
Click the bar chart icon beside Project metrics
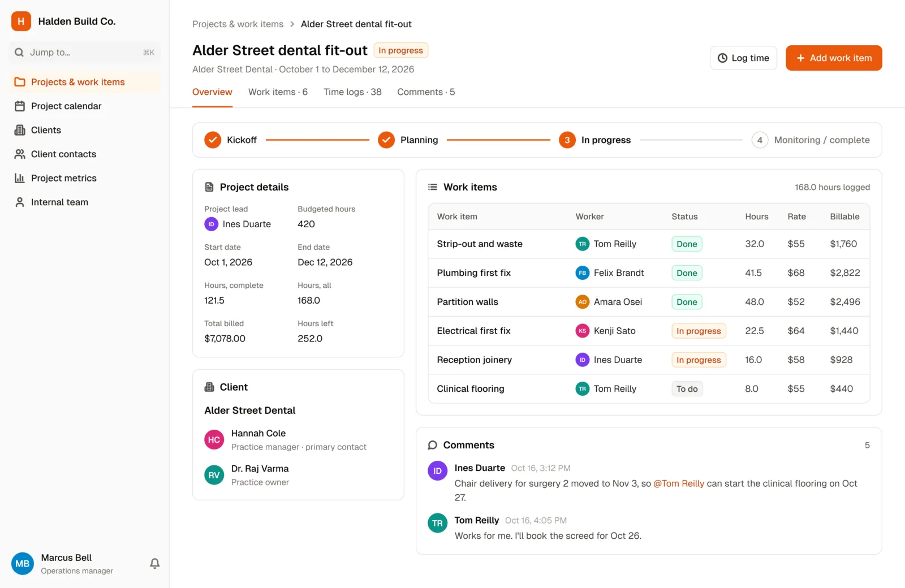click(x=20, y=178)
